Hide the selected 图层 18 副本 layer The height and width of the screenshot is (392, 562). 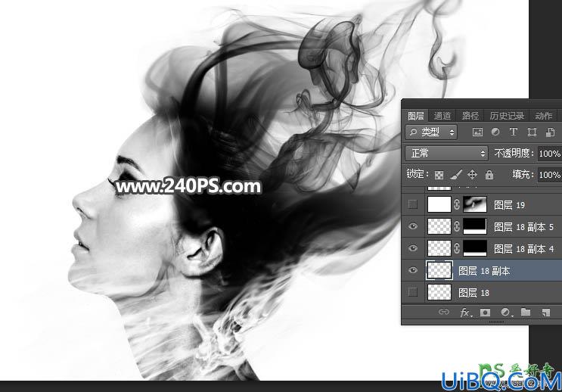413,270
